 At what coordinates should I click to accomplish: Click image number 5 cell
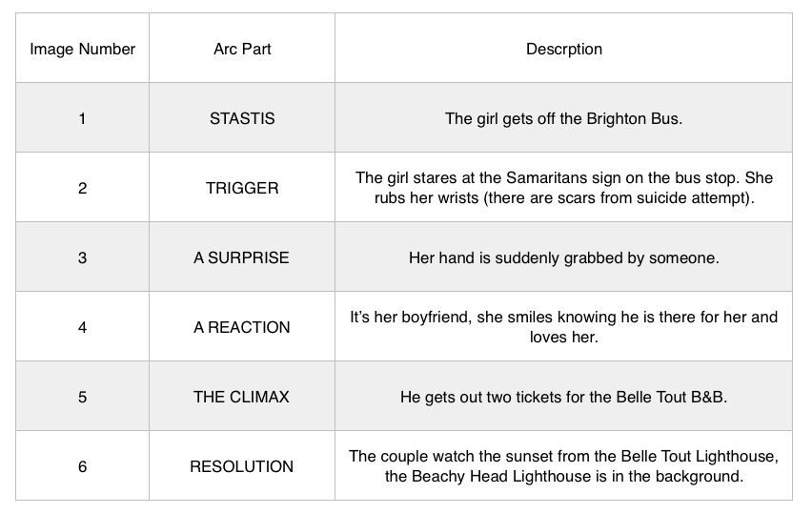tap(82, 397)
